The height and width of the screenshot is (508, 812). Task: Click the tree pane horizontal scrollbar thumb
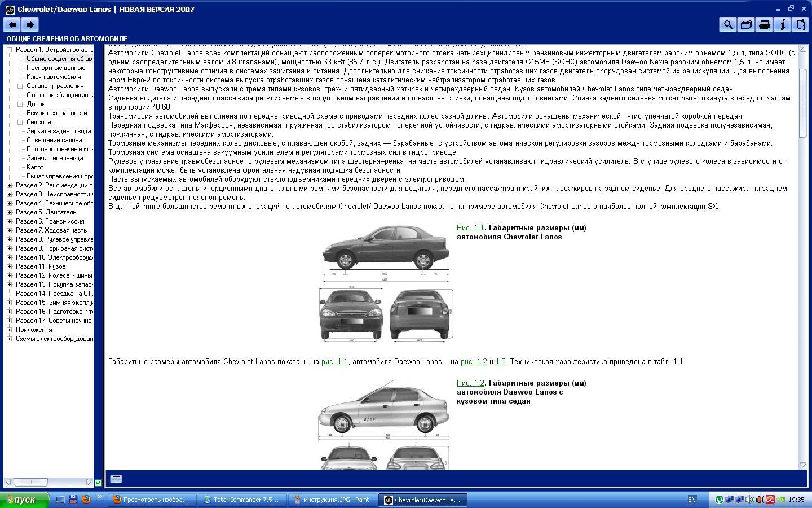tap(30, 482)
